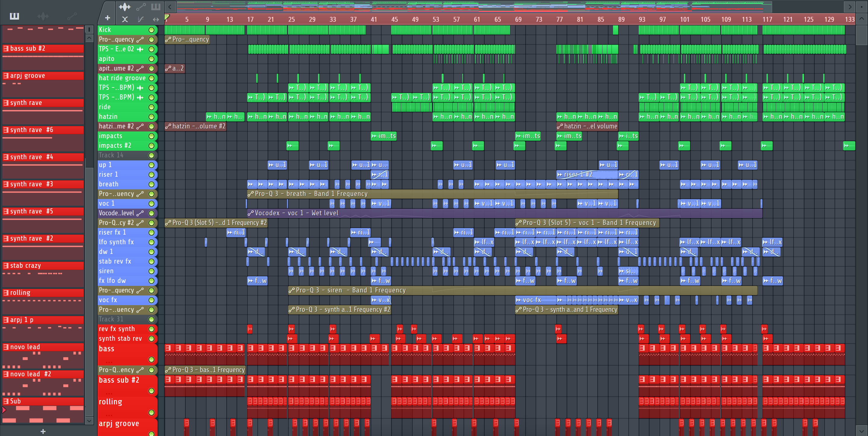Select the 'arpj groove' pattern in picker

pyautogui.click(x=43, y=76)
